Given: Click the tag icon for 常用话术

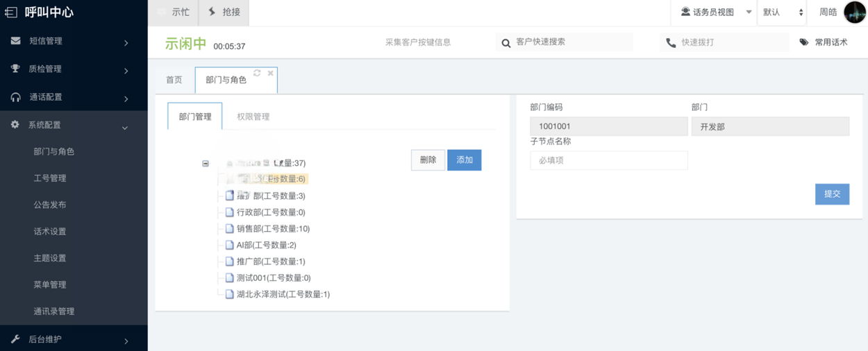Looking at the screenshot, I should pyautogui.click(x=804, y=42).
